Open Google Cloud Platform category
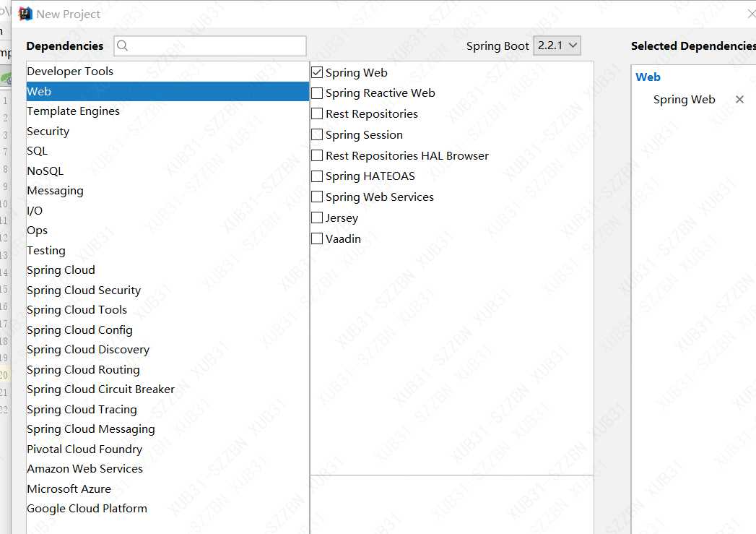 tap(168, 509)
